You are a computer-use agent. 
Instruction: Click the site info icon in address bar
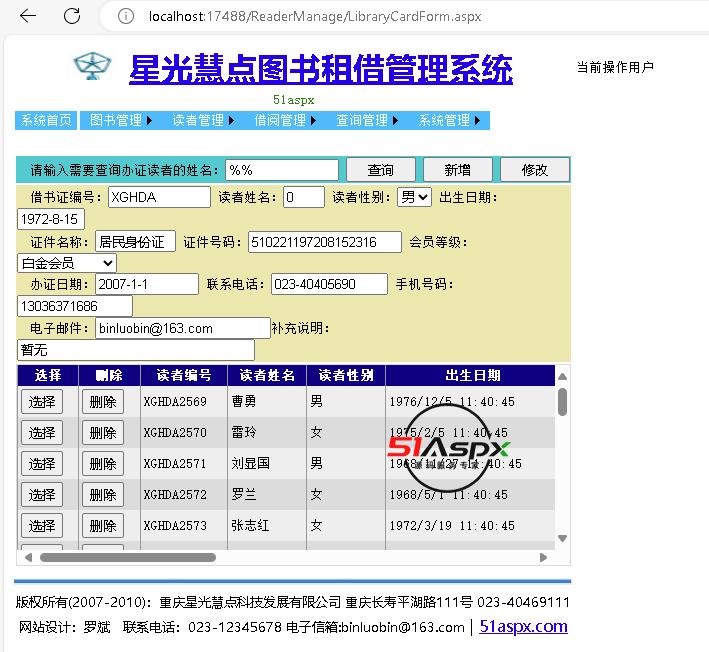(125, 16)
